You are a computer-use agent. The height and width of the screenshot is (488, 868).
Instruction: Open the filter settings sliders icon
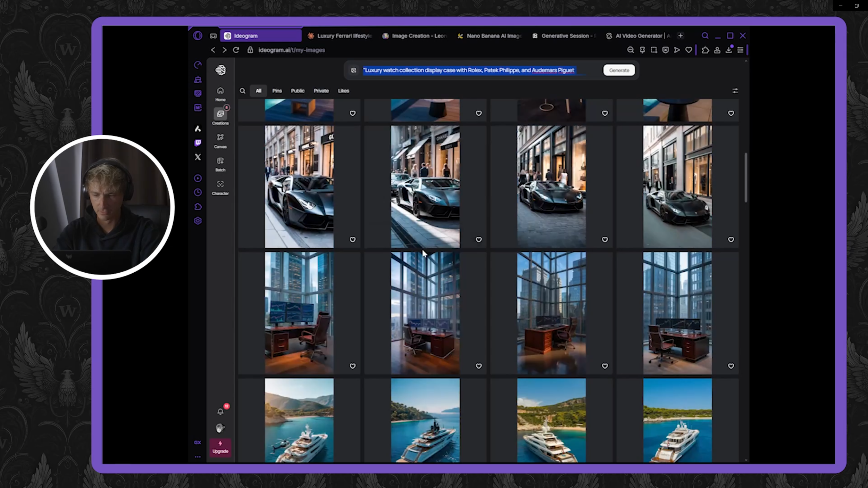pos(735,91)
